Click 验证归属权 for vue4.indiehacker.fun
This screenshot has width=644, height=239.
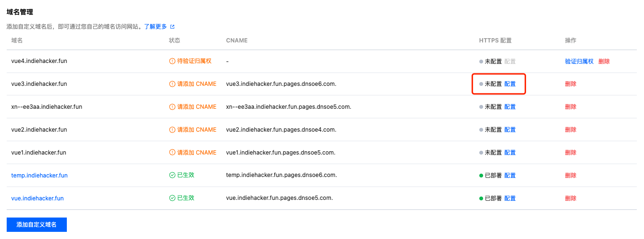click(579, 61)
